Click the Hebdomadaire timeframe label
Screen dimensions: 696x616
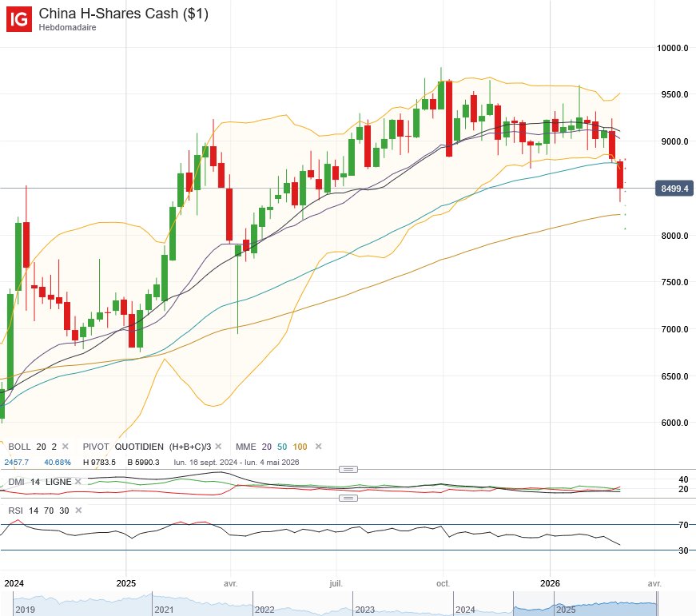[x=67, y=27]
